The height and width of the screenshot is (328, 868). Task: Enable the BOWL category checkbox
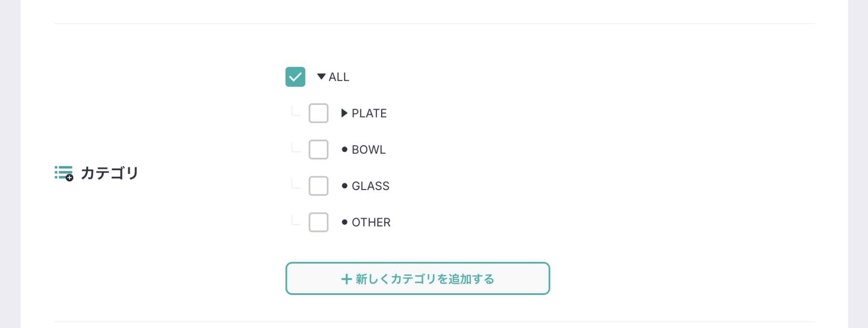[318, 150]
